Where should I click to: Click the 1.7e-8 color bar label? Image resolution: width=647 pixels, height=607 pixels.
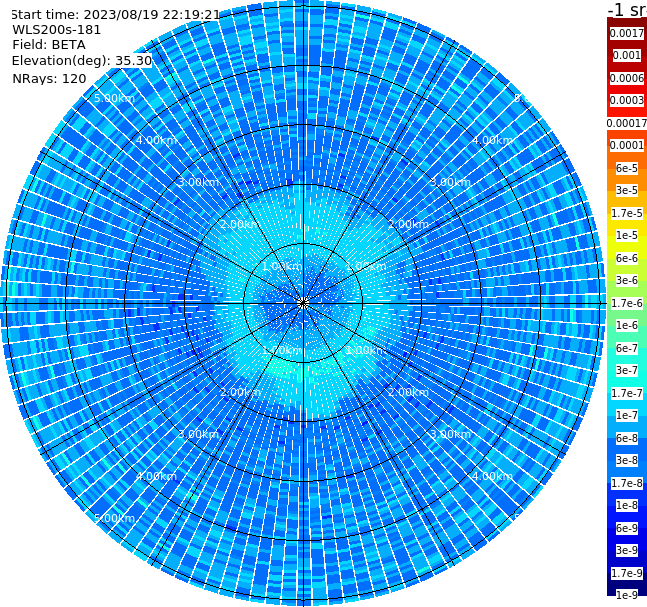[x=627, y=483]
